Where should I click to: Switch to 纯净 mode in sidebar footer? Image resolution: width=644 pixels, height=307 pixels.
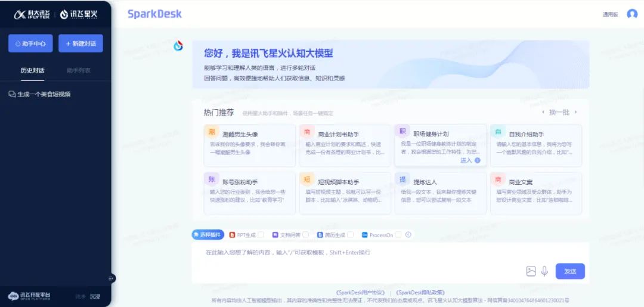80,296
